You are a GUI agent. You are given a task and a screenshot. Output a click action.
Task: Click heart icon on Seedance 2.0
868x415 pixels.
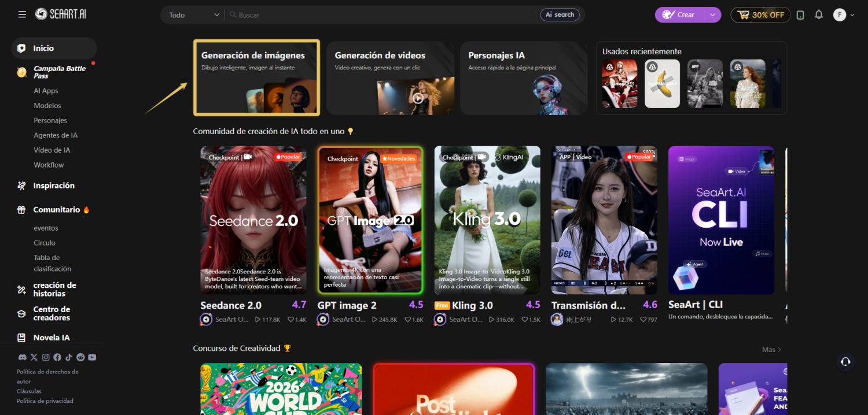click(291, 320)
